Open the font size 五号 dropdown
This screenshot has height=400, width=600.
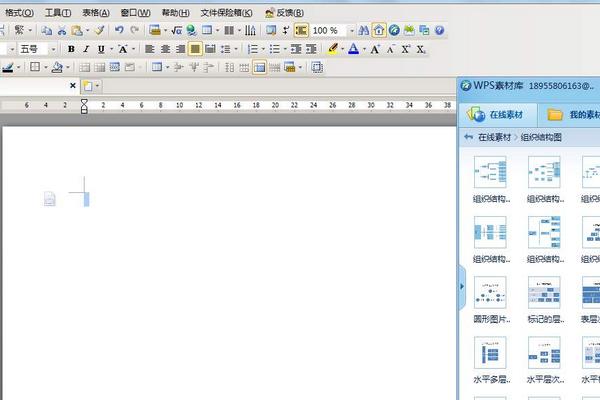click(51, 49)
